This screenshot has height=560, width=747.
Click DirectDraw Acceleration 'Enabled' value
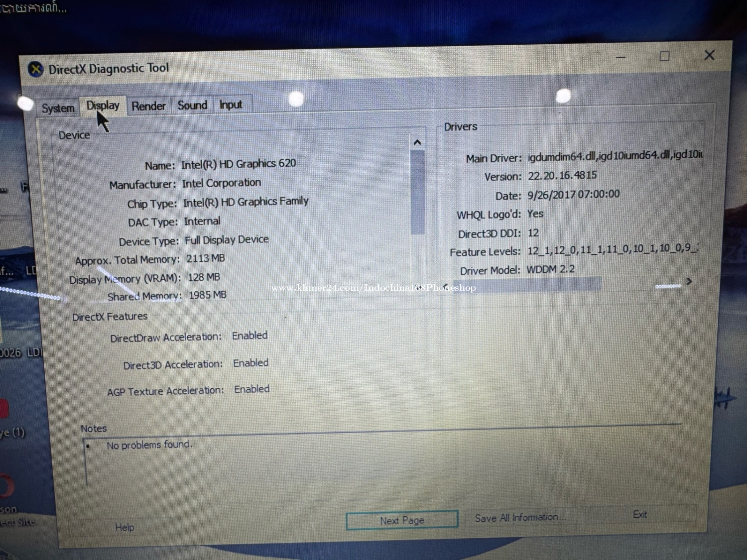click(249, 336)
